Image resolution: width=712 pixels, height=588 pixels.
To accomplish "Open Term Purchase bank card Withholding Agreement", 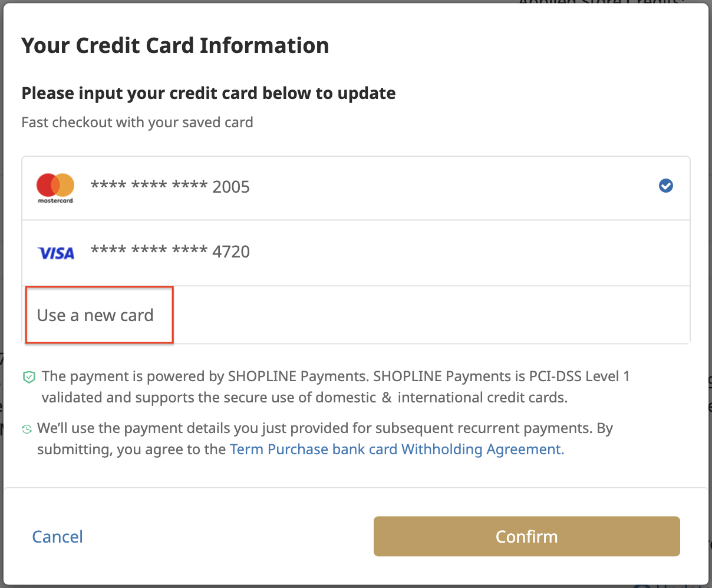I will (397, 449).
